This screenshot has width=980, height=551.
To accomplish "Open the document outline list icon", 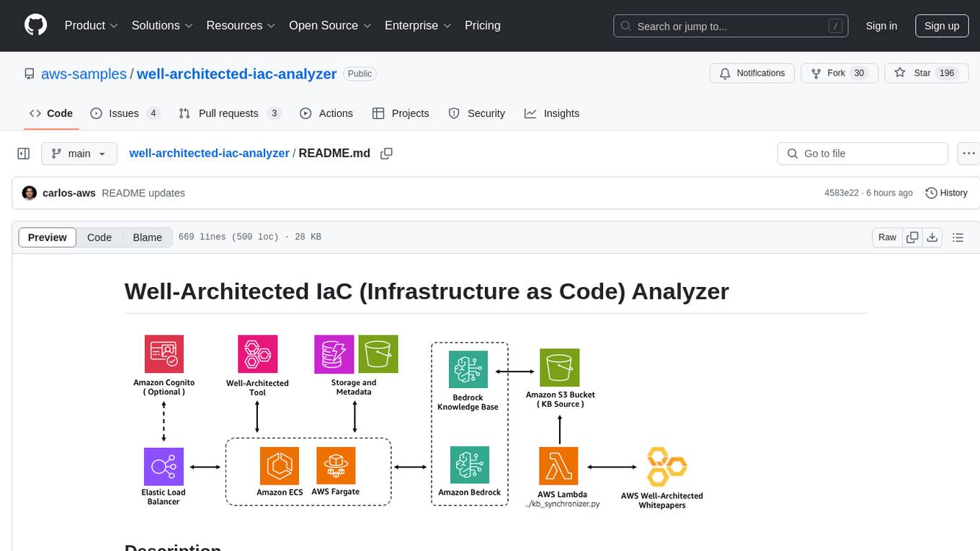I will [x=958, y=237].
